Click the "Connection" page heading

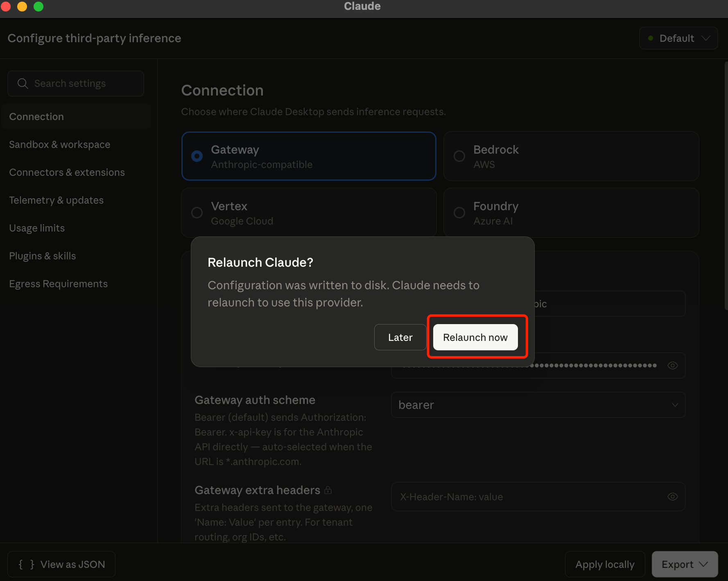tap(222, 91)
